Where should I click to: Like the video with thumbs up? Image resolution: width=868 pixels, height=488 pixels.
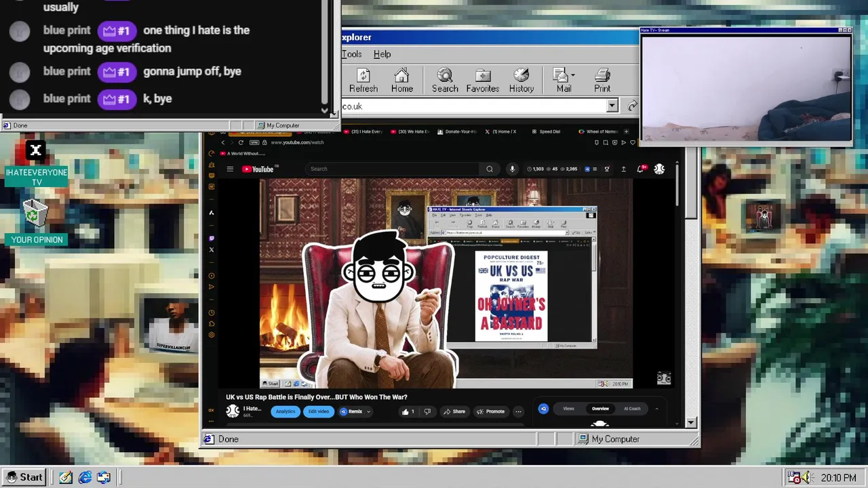pyautogui.click(x=407, y=411)
